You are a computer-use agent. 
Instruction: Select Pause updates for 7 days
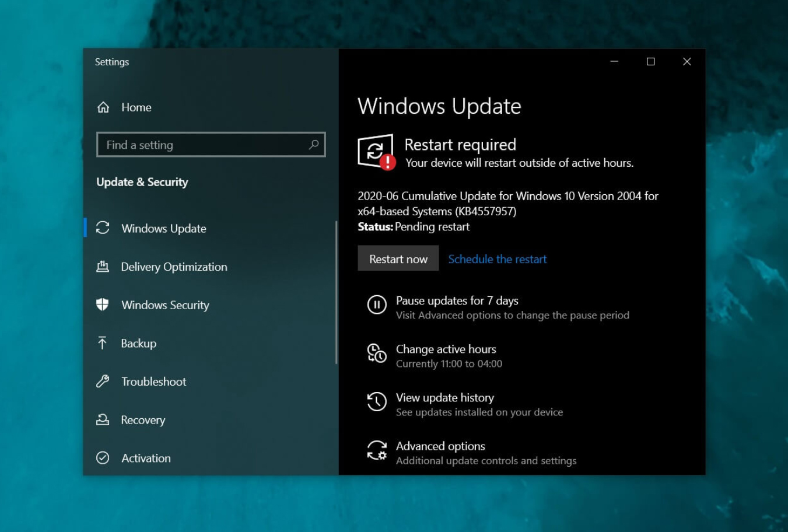point(457,300)
